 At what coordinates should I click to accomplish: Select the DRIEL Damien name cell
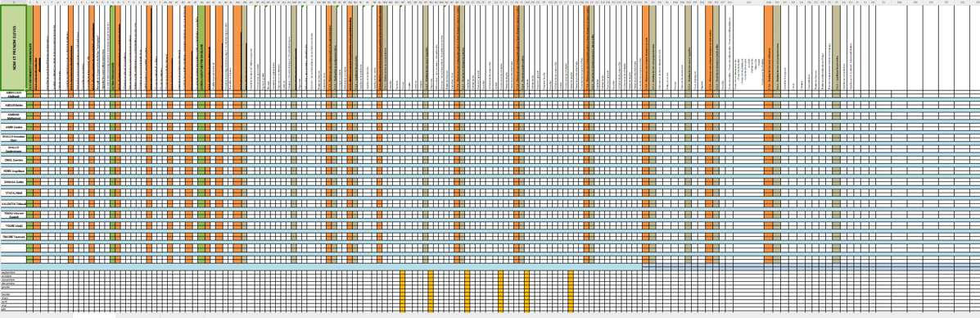13,160
